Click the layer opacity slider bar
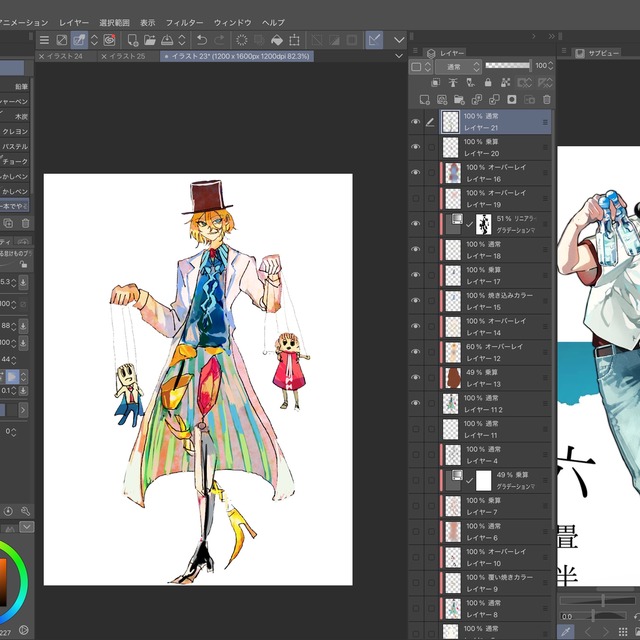This screenshot has height=640, width=640. 508,65
